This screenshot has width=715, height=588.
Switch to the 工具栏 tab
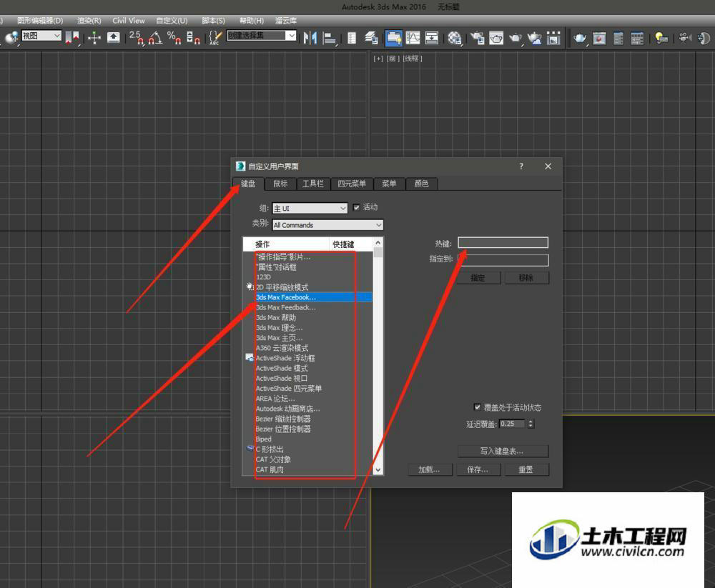point(313,184)
